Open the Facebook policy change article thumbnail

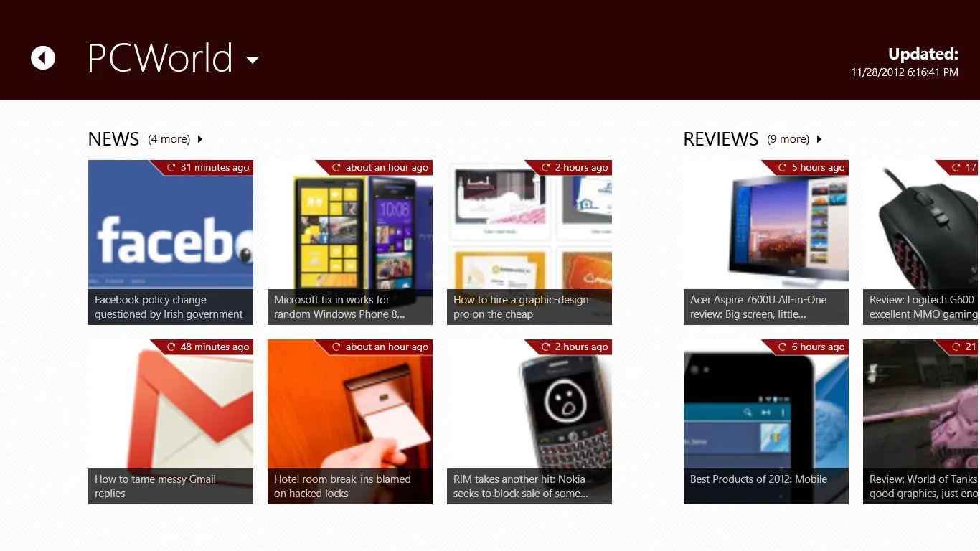[171, 242]
